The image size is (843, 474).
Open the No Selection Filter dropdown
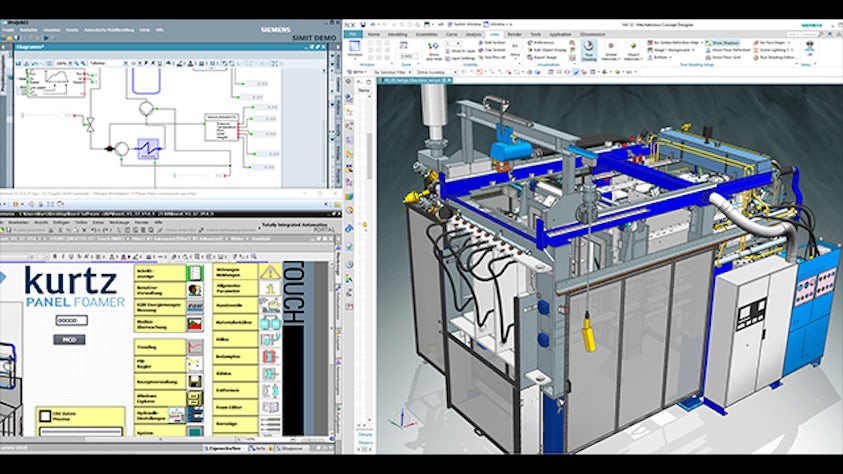[392, 71]
